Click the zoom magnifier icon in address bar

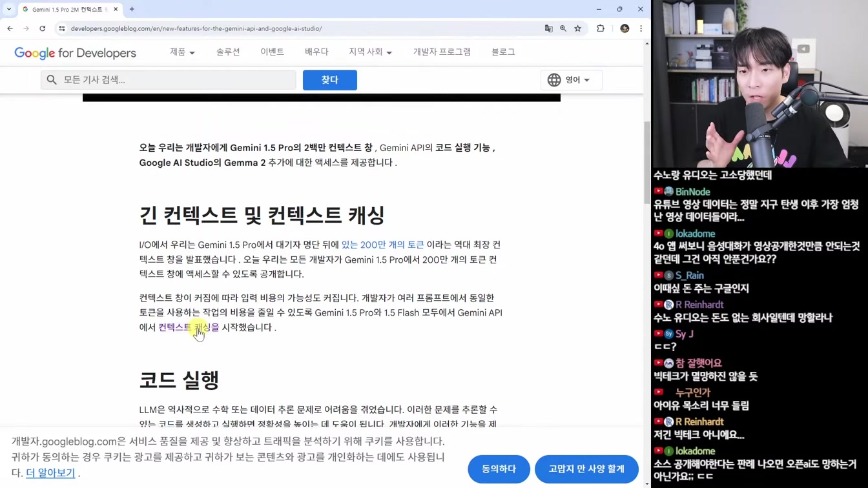[x=563, y=28]
